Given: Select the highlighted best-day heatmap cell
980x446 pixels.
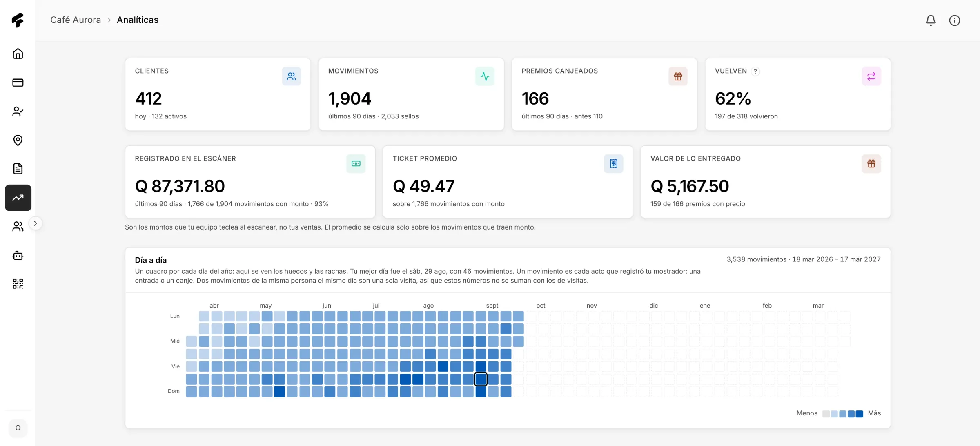Looking at the screenshot, I should click(x=481, y=379).
